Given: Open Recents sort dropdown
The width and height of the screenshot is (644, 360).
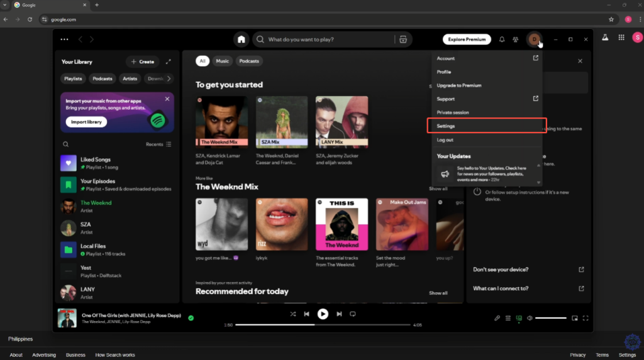Looking at the screenshot, I should (x=158, y=144).
